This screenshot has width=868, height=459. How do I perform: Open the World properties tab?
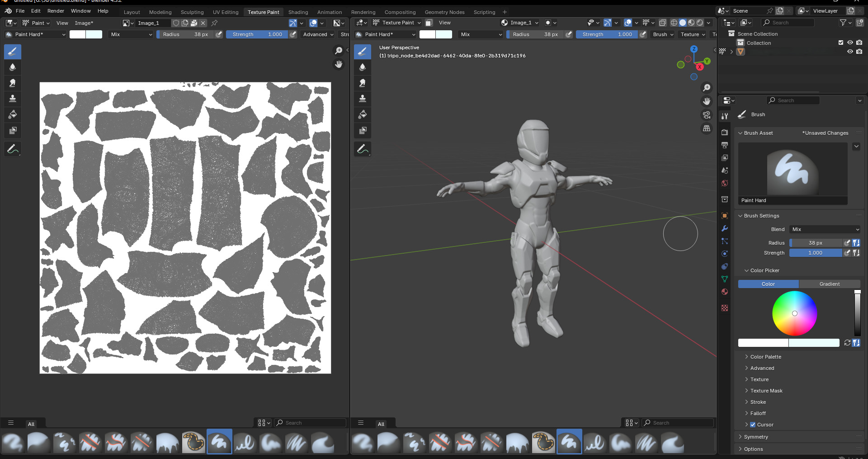click(725, 183)
